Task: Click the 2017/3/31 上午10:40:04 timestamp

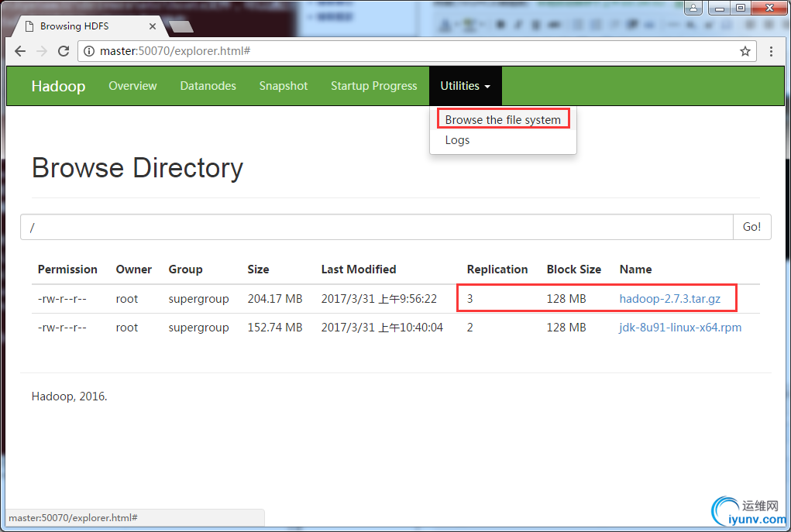Action: click(x=382, y=328)
